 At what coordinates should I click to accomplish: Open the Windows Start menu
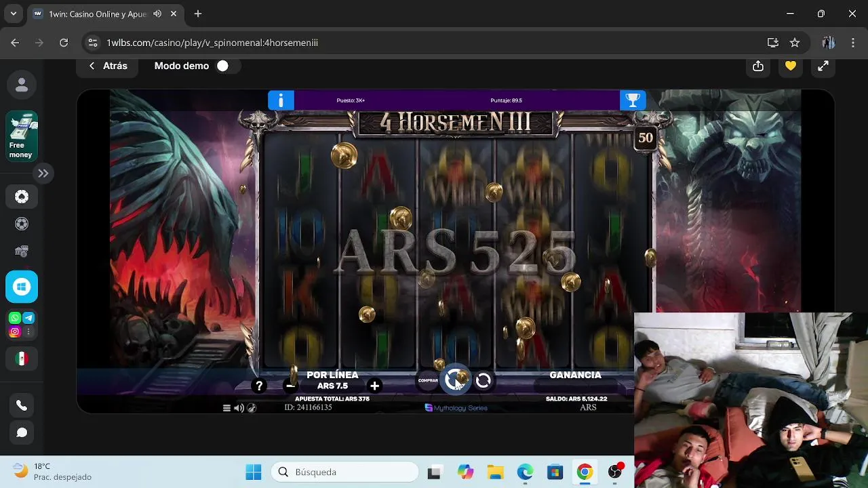click(x=254, y=472)
